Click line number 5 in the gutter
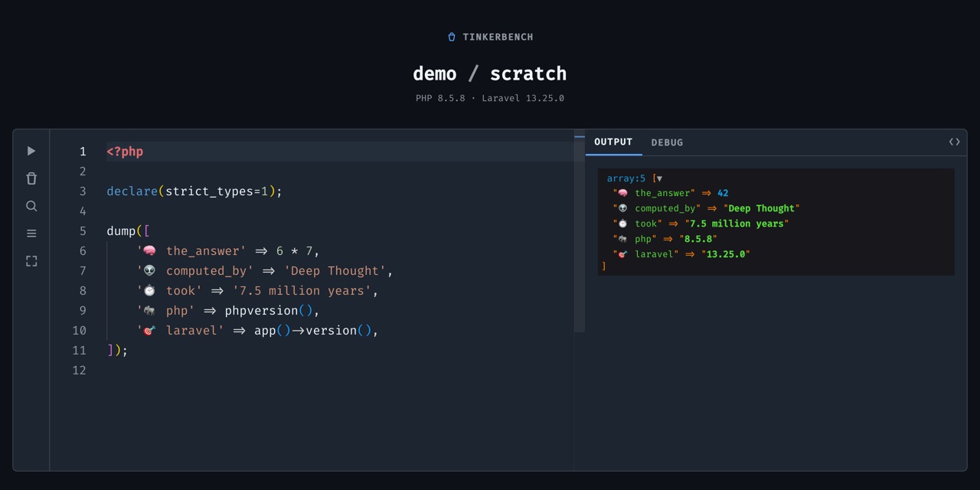The image size is (980, 490). (x=83, y=231)
